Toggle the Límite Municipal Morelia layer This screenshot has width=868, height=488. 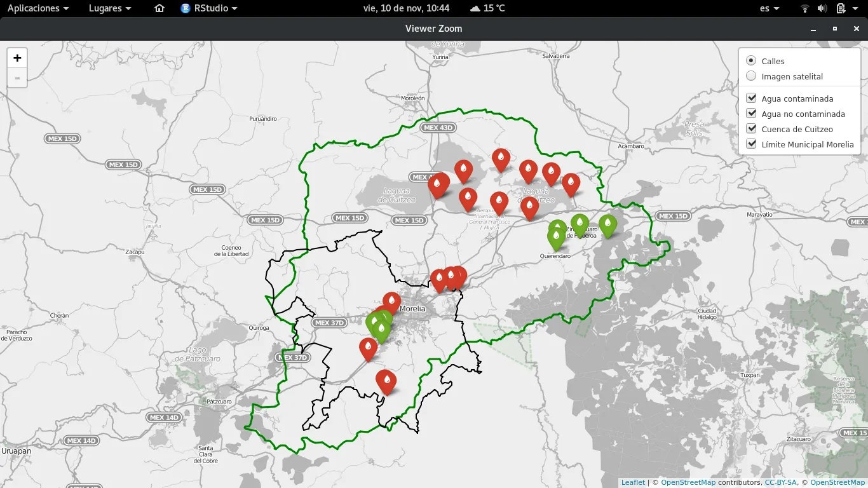[x=752, y=144]
